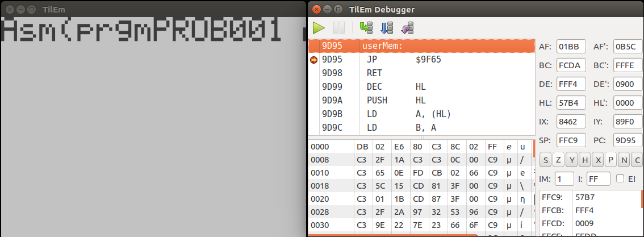The height and width of the screenshot is (237, 644).
Task: Select the LD B, A instruction
Action: pyautogui.click(x=422, y=128)
